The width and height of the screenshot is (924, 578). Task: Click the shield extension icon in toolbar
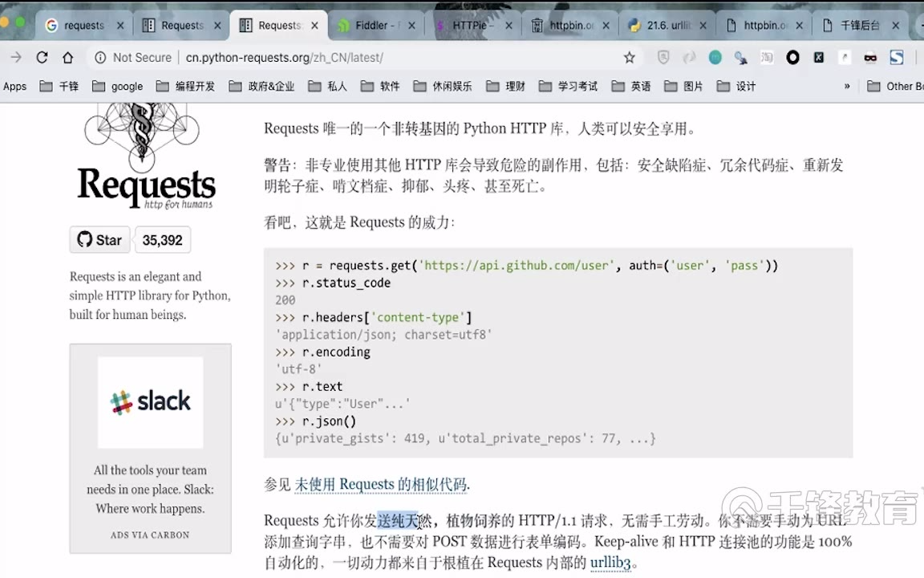(663, 58)
